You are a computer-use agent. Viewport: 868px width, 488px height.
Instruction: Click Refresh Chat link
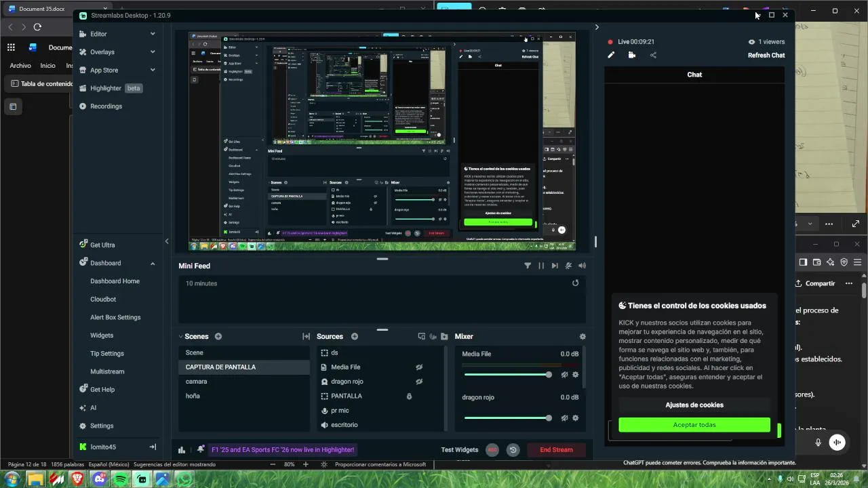click(x=766, y=56)
